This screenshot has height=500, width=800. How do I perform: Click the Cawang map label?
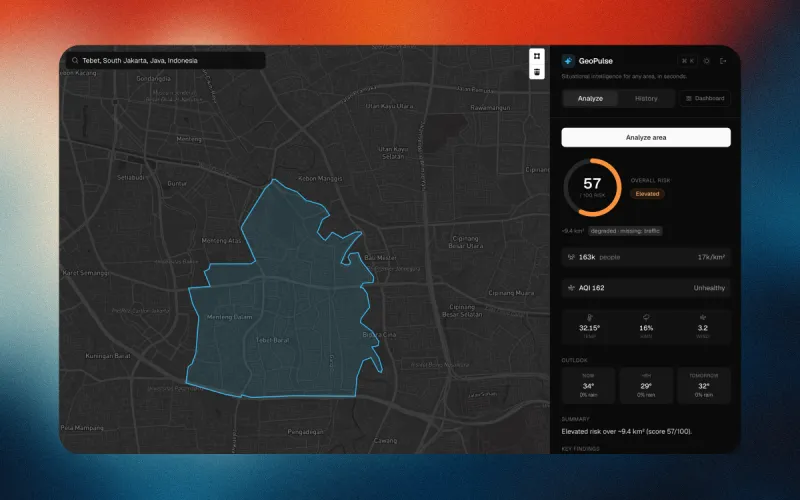click(385, 440)
